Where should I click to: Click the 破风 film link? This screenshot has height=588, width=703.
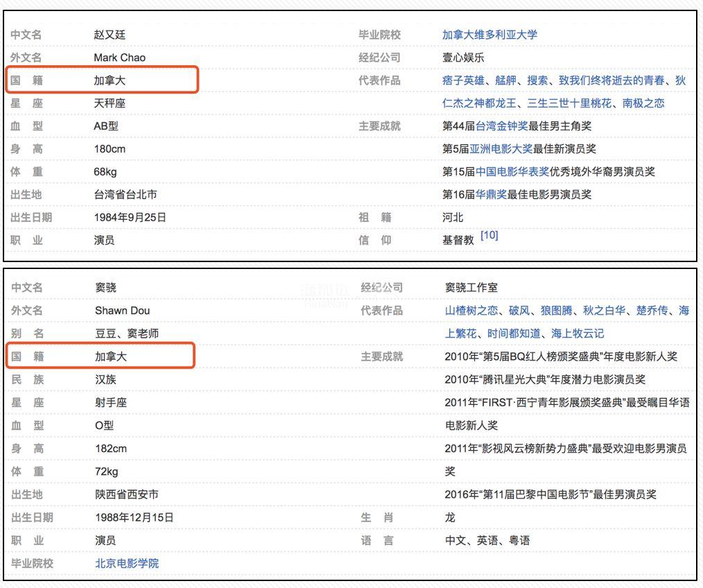click(x=519, y=311)
